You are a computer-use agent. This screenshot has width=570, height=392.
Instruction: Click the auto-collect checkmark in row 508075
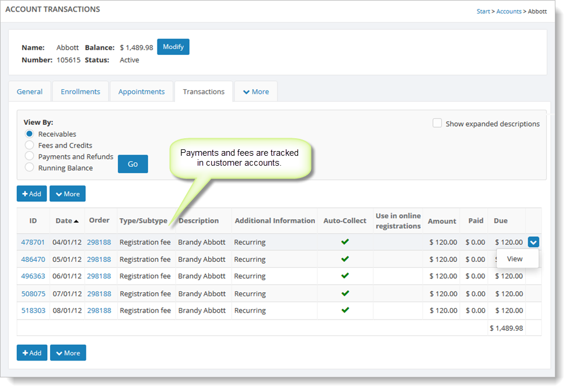(x=345, y=293)
